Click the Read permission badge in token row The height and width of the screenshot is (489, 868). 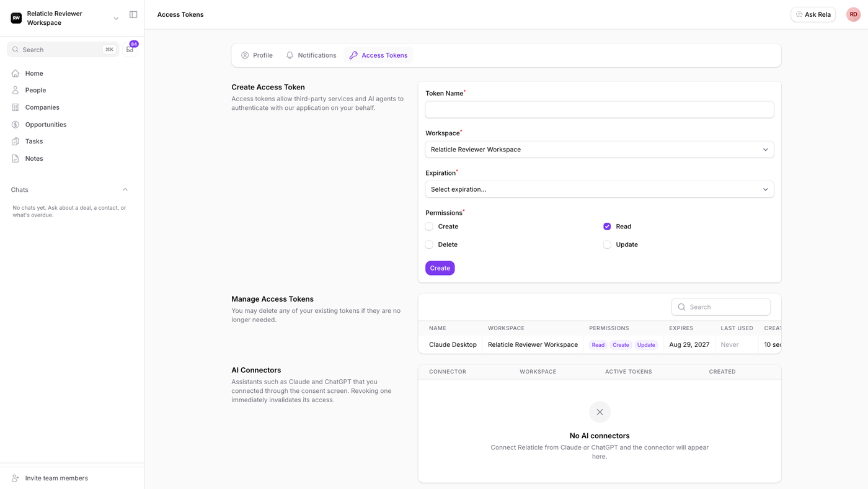click(598, 345)
